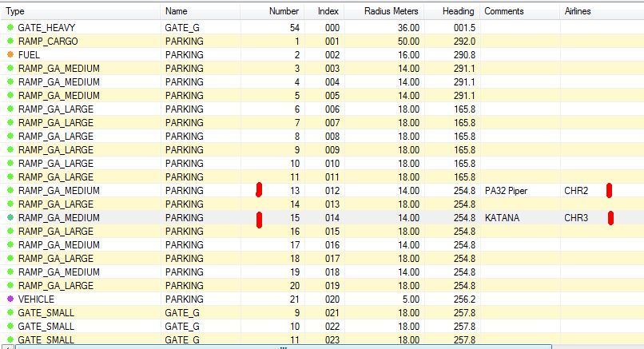Click the green dot icon in index 016 row

tap(10, 244)
